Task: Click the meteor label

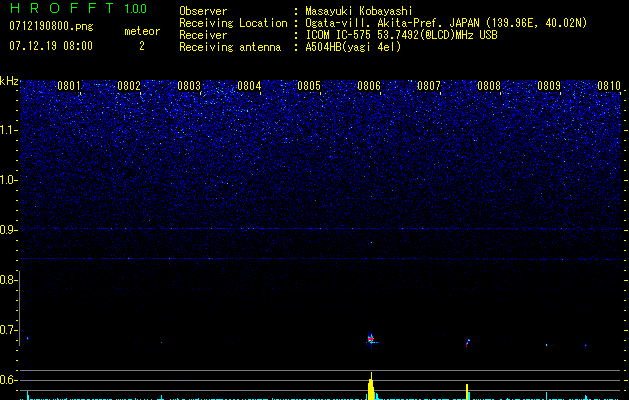Action: 142,31
